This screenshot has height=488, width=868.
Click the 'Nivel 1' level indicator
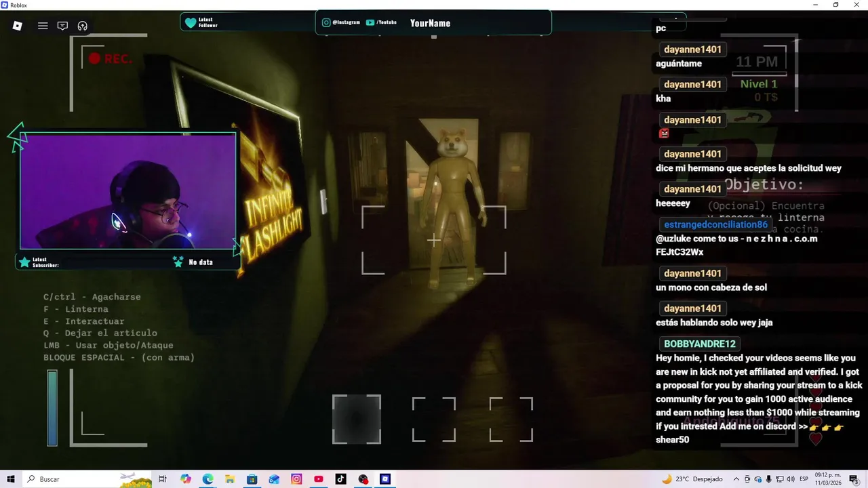click(x=759, y=84)
